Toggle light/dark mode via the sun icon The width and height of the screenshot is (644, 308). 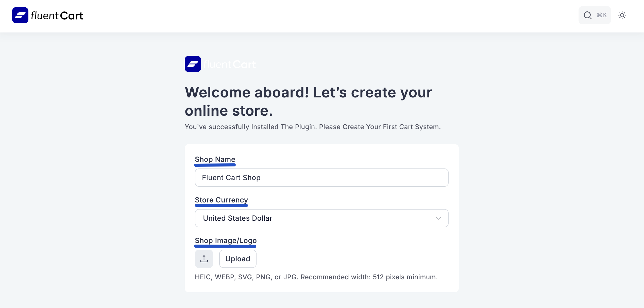[x=622, y=15]
